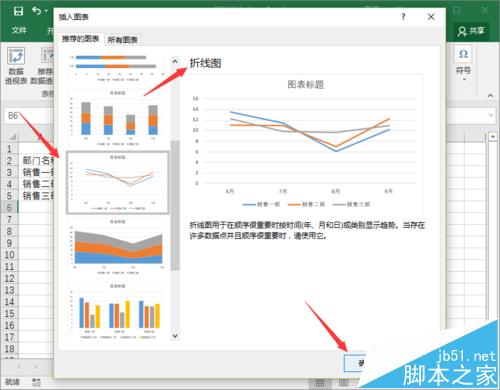
Task: Select the stacked column chart thumbnail
Action: coord(118,117)
